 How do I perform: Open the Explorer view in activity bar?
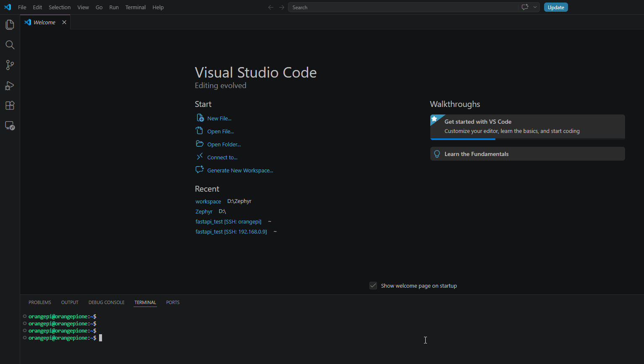pos(10,25)
